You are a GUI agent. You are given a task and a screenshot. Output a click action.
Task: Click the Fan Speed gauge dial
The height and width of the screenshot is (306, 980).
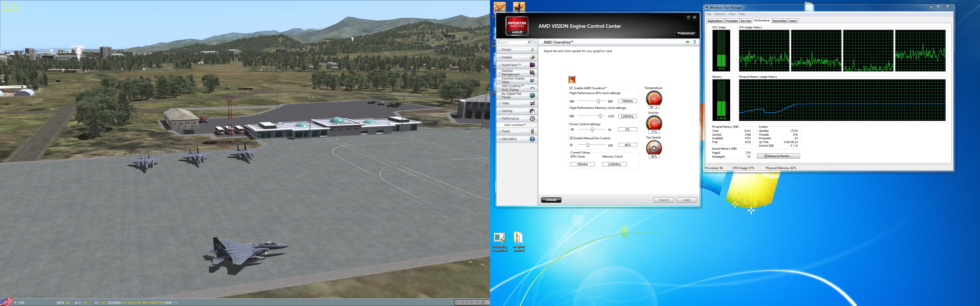[654, 148]
